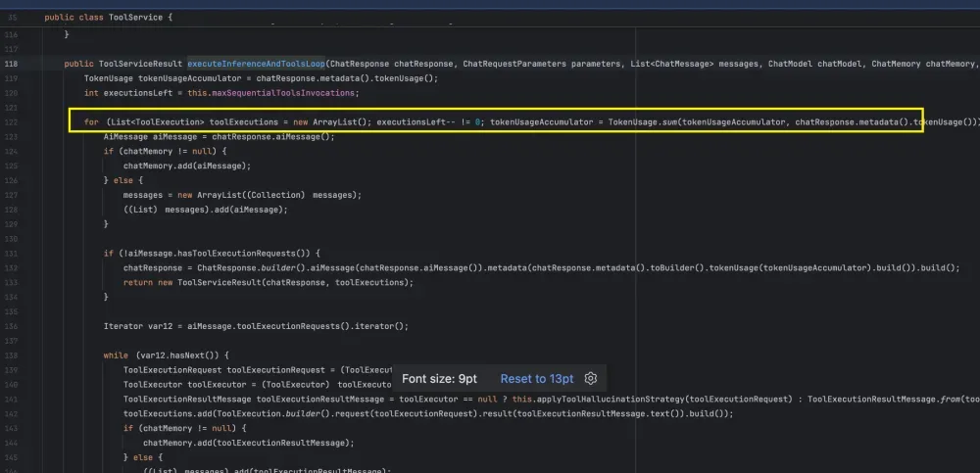Click "chatMemory.add(toolExecutionResultMessage);" on line 144

(x=249, y=443)
